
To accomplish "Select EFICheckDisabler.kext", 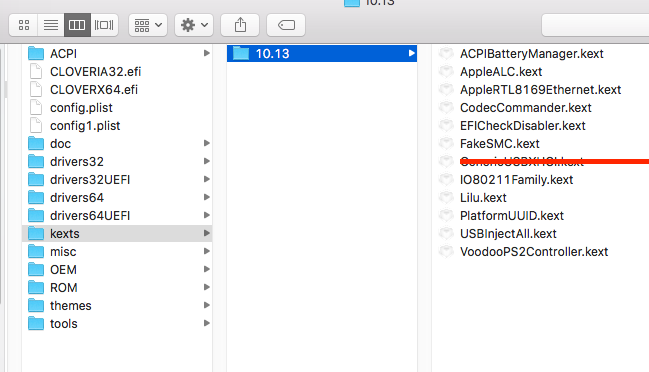I will 522,125.
